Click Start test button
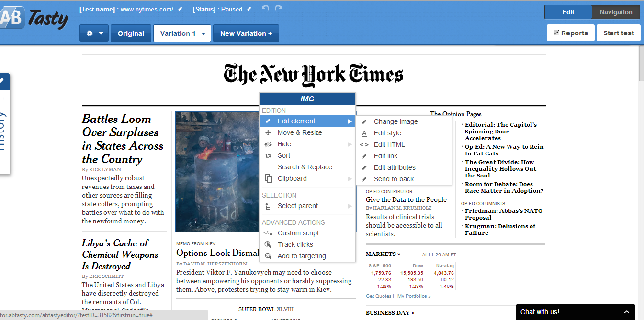This screenshot has height=320, width=644. 619,33
